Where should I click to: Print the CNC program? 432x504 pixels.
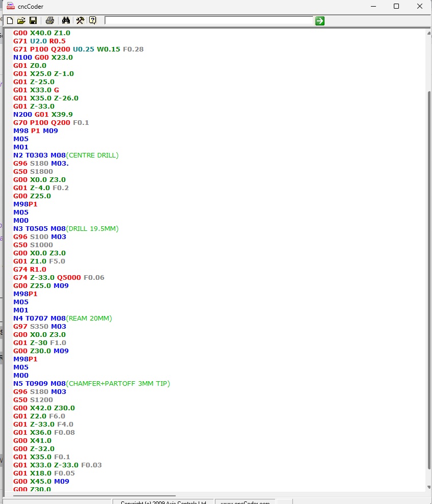tap(49, 21)
